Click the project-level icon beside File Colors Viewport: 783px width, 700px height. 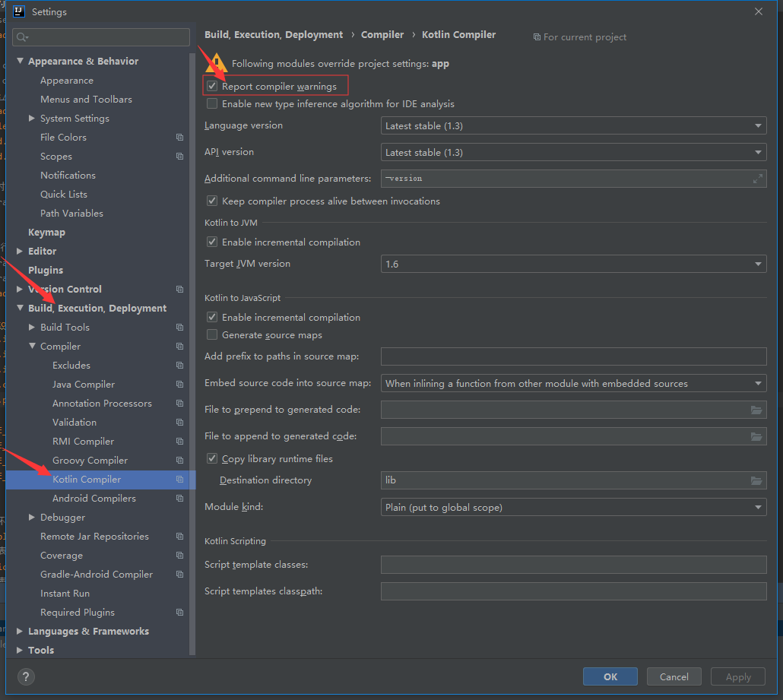(179, 138)
